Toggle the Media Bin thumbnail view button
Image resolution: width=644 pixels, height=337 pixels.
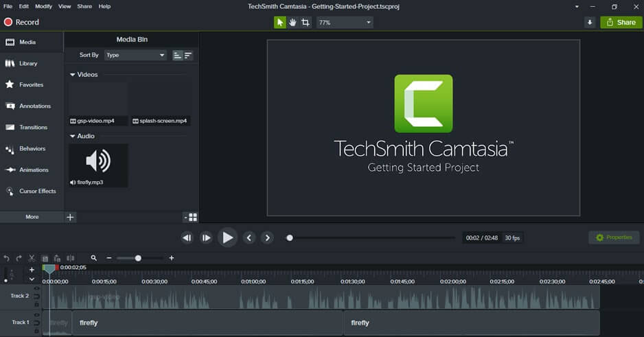(191, 217)
